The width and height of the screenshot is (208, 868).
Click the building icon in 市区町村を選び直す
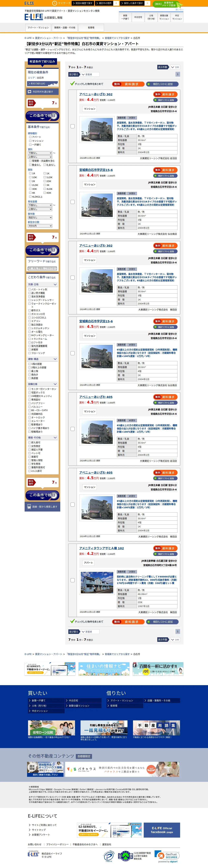pyautogui.click(x=29, y=92)
